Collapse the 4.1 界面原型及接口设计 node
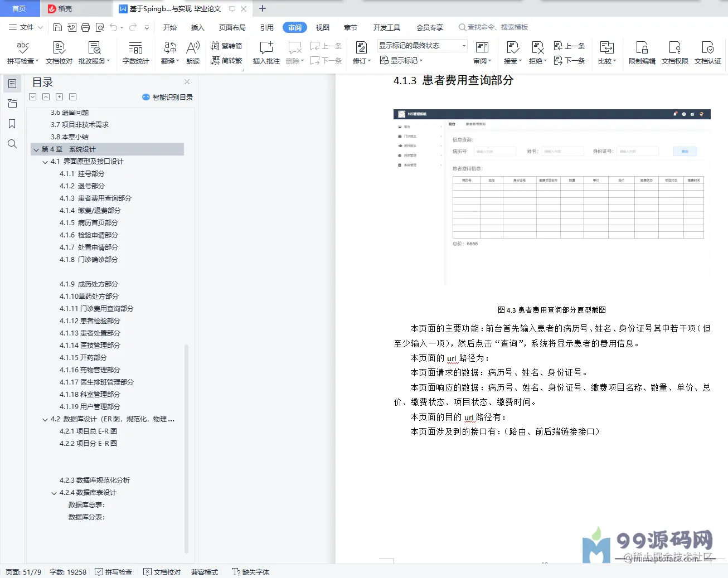 (x=45, y=162)
